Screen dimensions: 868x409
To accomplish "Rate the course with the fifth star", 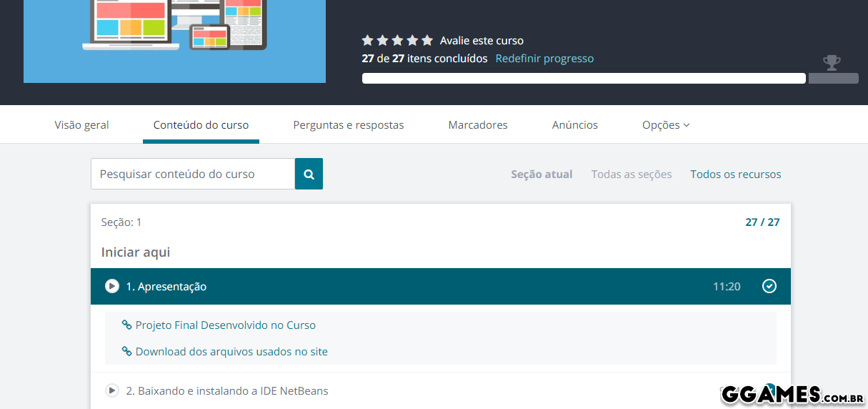I will (427, 41).
